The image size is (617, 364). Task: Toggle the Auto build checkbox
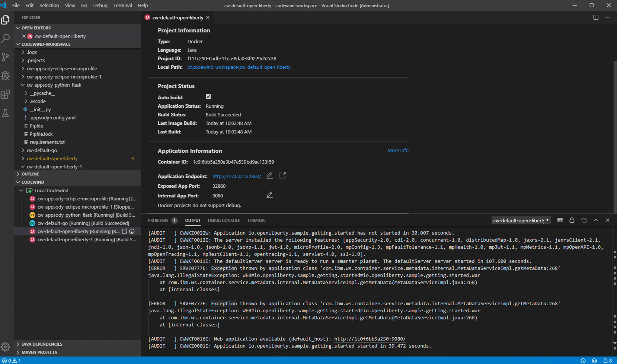point(208,97)
